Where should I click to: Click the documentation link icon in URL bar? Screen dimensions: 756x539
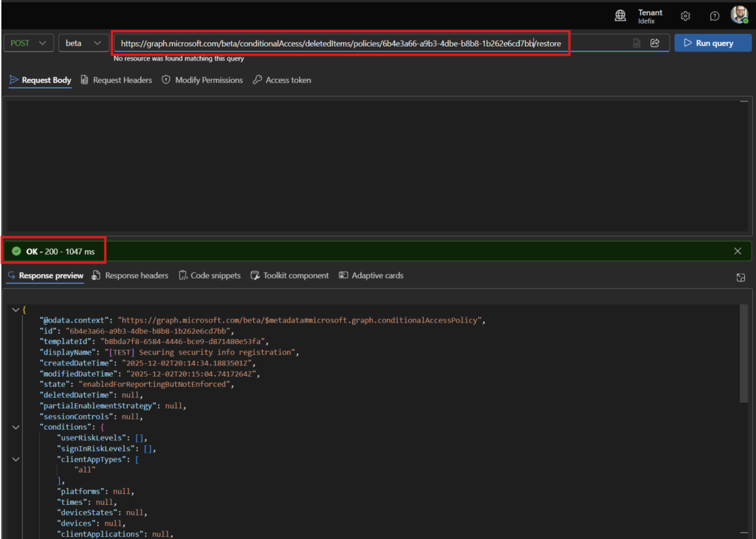pyautogui.click(x=636, y=43)
